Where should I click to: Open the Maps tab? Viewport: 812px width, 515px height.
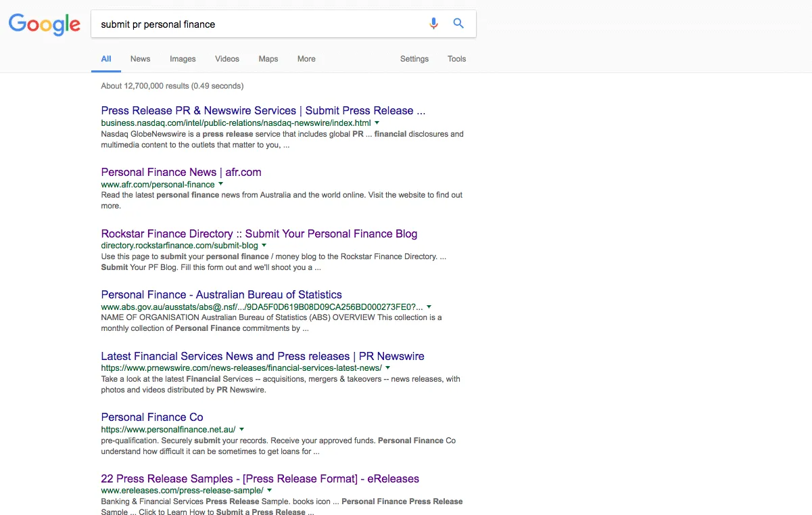click(x=268, y=59)
